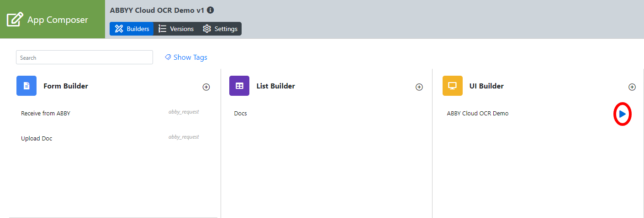
Task: Click the blue Form Builder document icon
Action: pos(26,86)
